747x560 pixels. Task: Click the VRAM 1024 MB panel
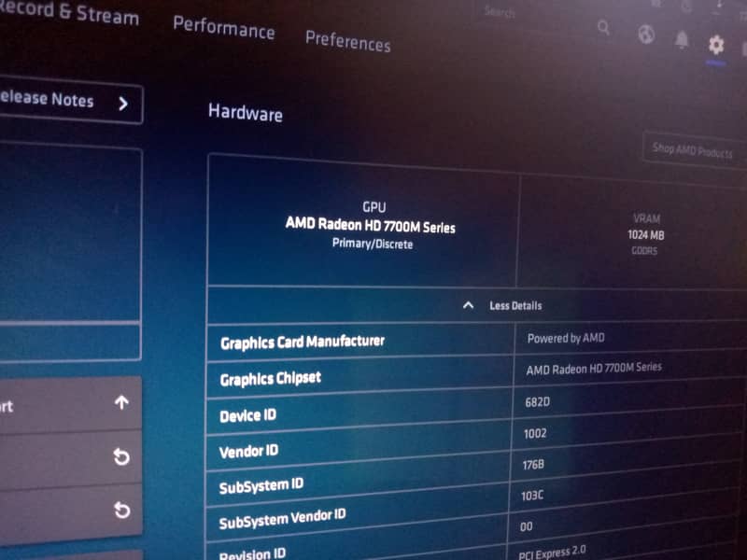click(644, 234)
